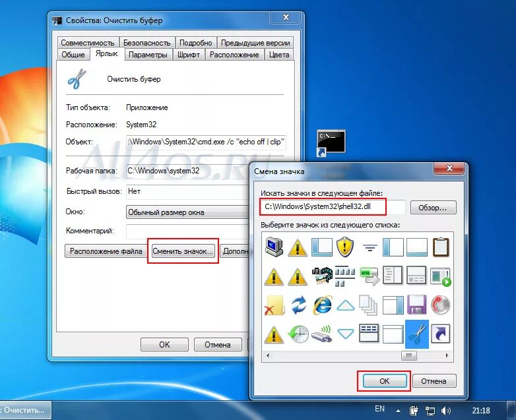Open the Подробно tab

point(195,43)
